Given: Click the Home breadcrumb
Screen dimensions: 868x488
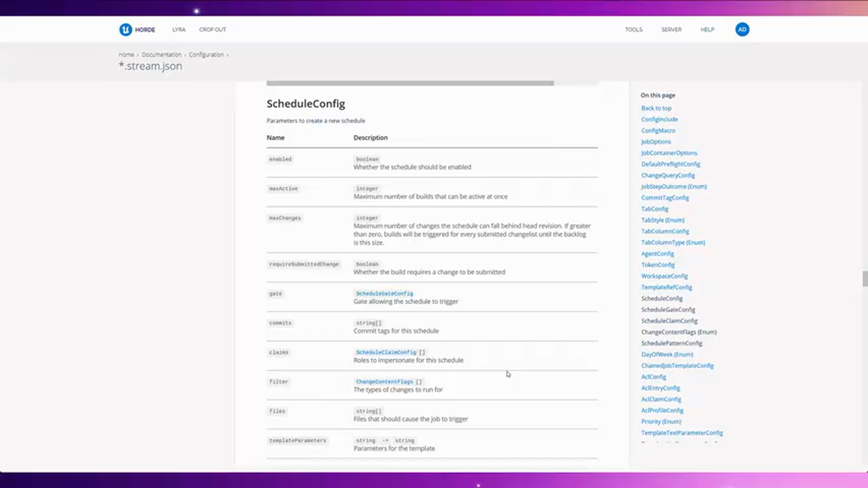Looking at the screenshot, I should 126,54.
